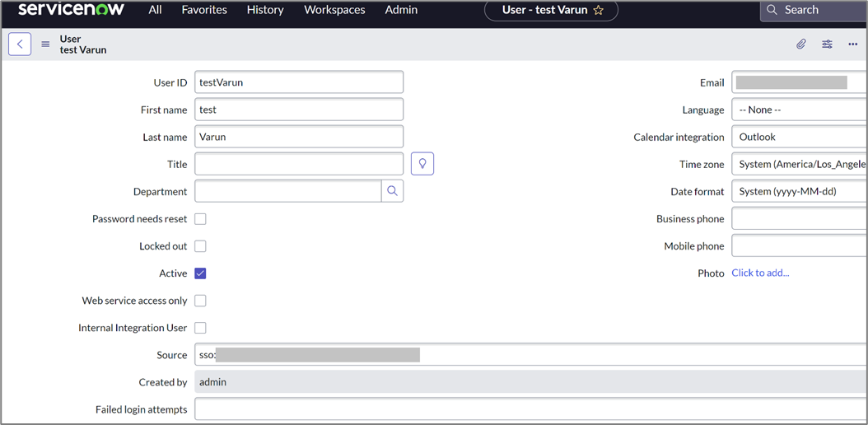Viewport: 868px width, 425px height.
Task: Enable the Password needs reset checkbox
Action: (200, 219)
